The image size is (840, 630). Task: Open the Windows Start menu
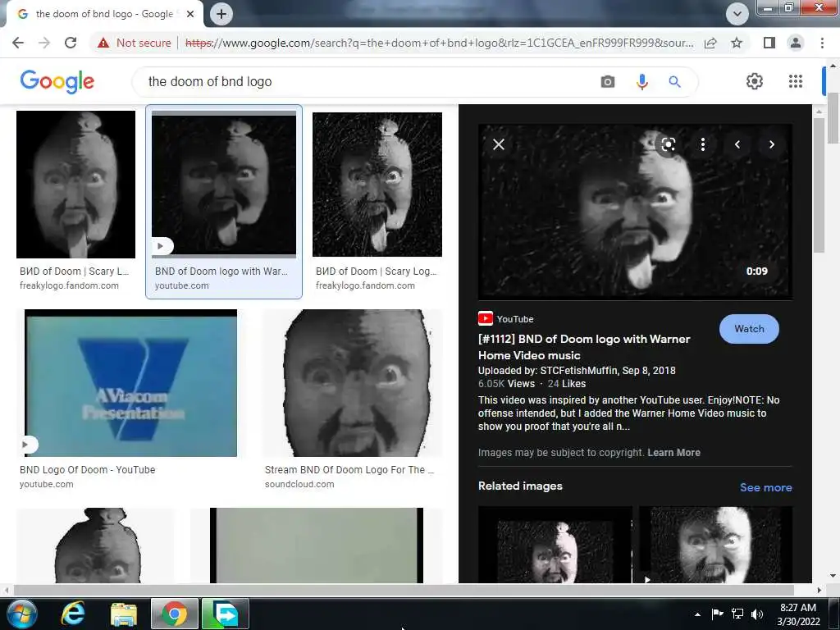pos(21,614)
